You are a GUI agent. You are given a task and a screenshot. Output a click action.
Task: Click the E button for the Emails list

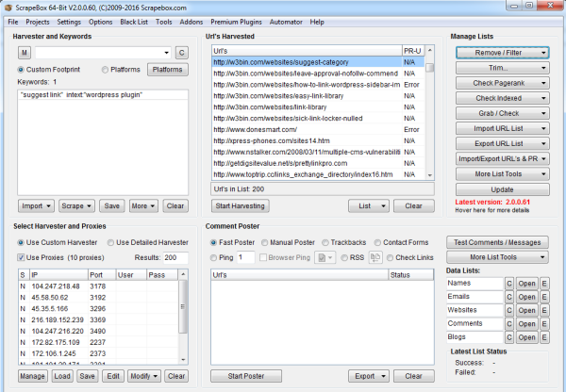click(544, 297)
